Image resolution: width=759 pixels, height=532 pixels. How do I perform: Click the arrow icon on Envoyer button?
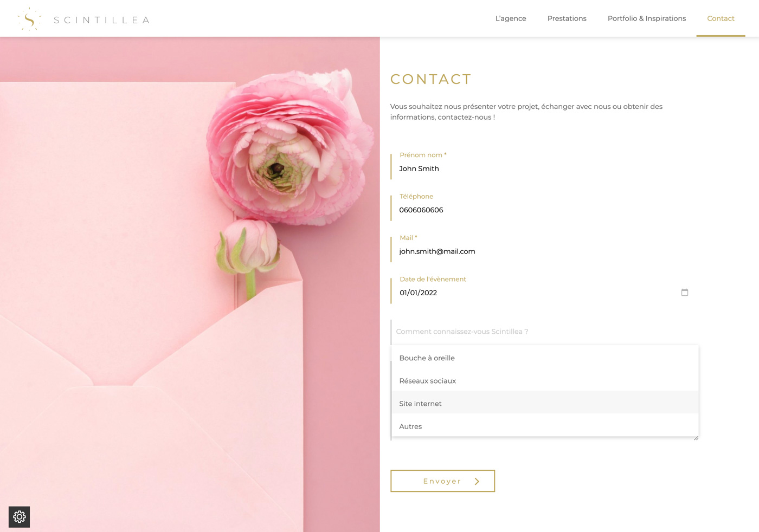click(477, 481)
